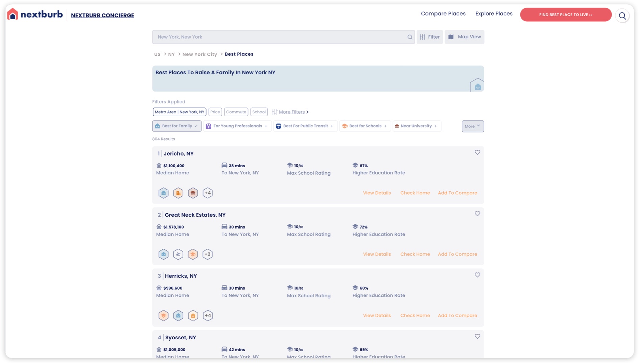Open Nextburb Concierge link
Image resolution: width=639 pixels, height=364 pixels.
point(102,16)
